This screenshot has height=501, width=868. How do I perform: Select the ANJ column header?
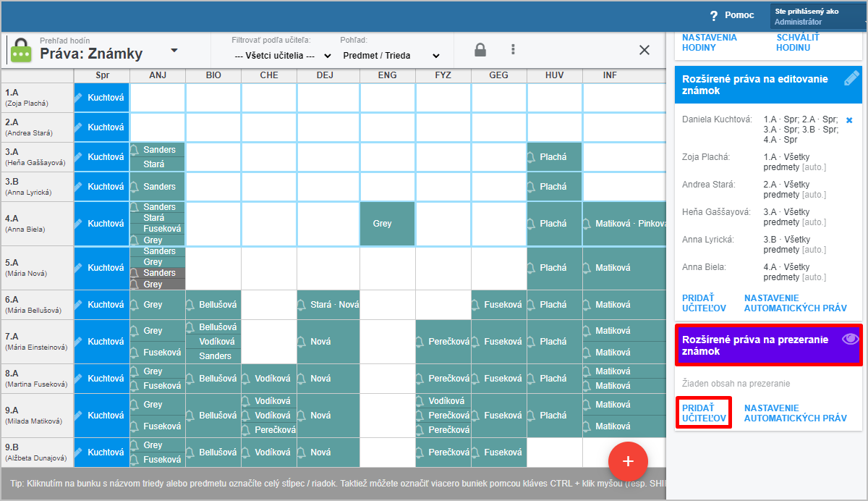(158, 75)
